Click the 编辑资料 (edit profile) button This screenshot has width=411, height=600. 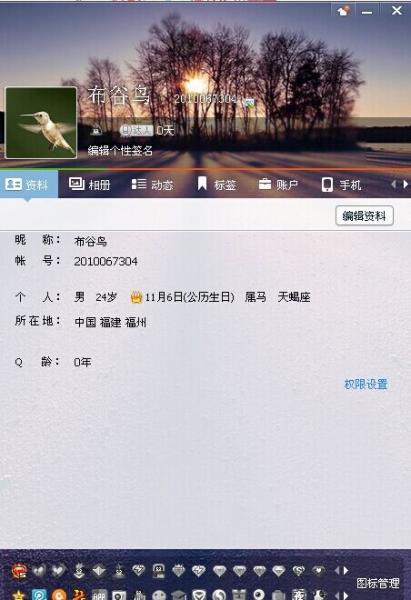[364, 216]
